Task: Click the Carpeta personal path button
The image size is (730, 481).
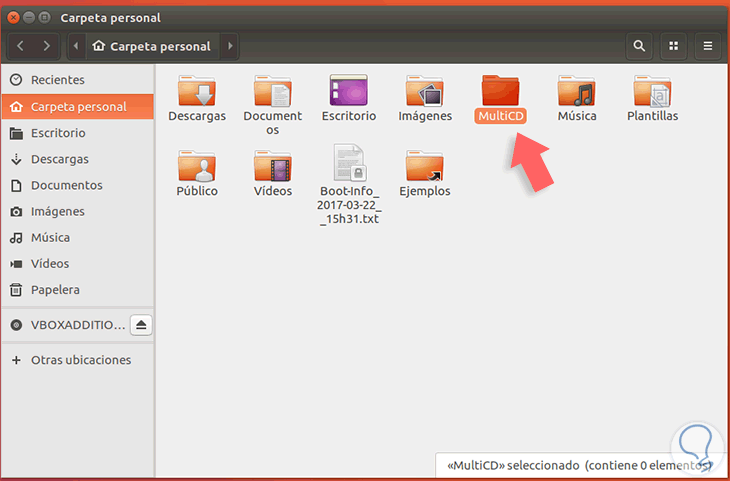Action: tap(152, 46)
